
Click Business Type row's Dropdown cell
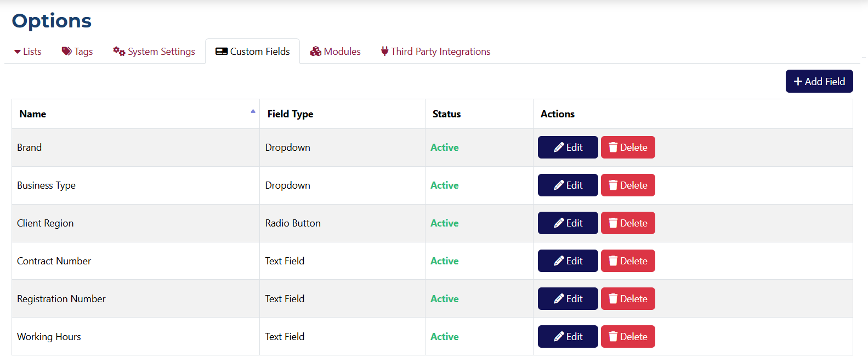[x=343, y=185]
